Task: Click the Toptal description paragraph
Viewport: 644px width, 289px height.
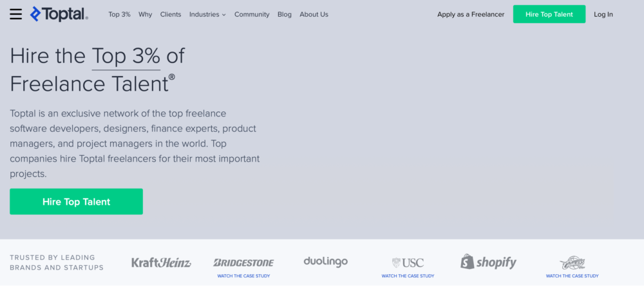Action: pos(135,144)
